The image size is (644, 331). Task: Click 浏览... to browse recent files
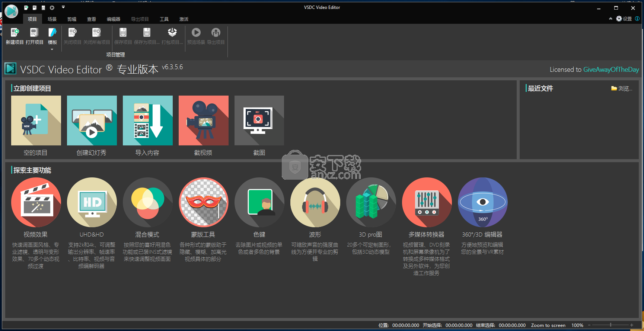[x=622, y=89]
